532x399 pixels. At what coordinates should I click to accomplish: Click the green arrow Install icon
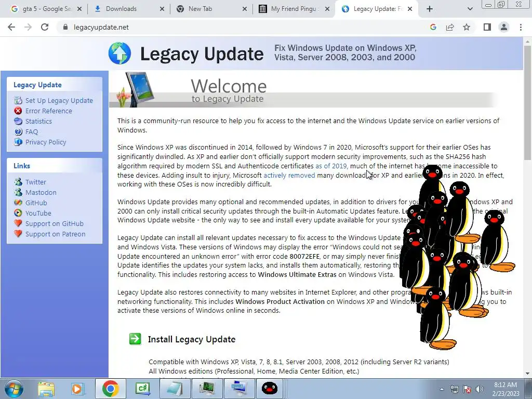[135, 339]
